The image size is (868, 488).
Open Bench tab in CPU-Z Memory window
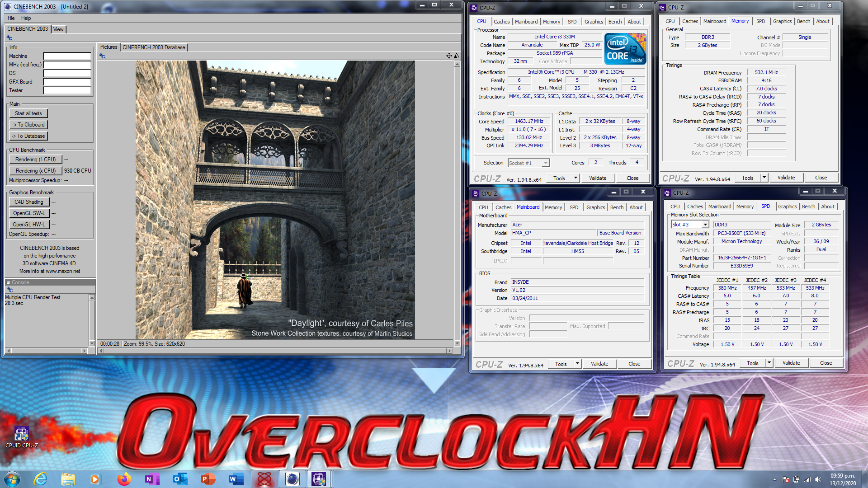(x=803, y=21)
